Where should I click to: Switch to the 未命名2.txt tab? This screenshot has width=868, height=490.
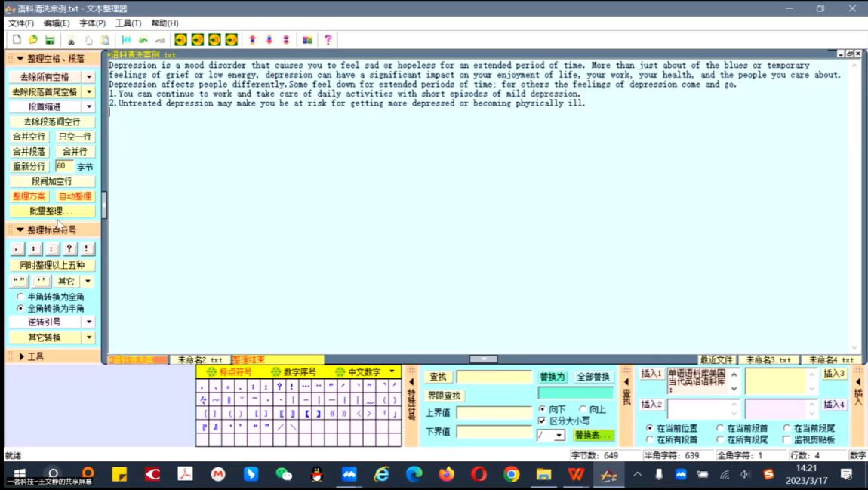pos(199,360)
